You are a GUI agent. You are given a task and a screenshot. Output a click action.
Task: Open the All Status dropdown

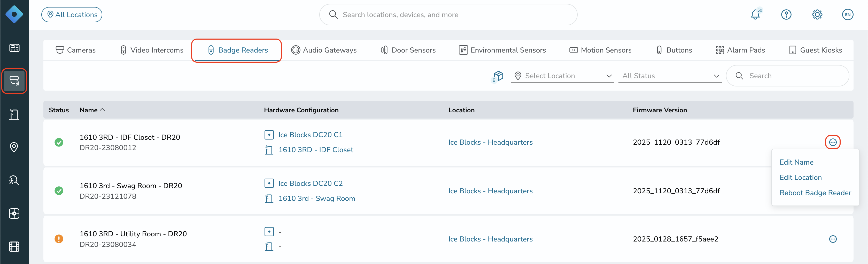[x=670, y=76]
